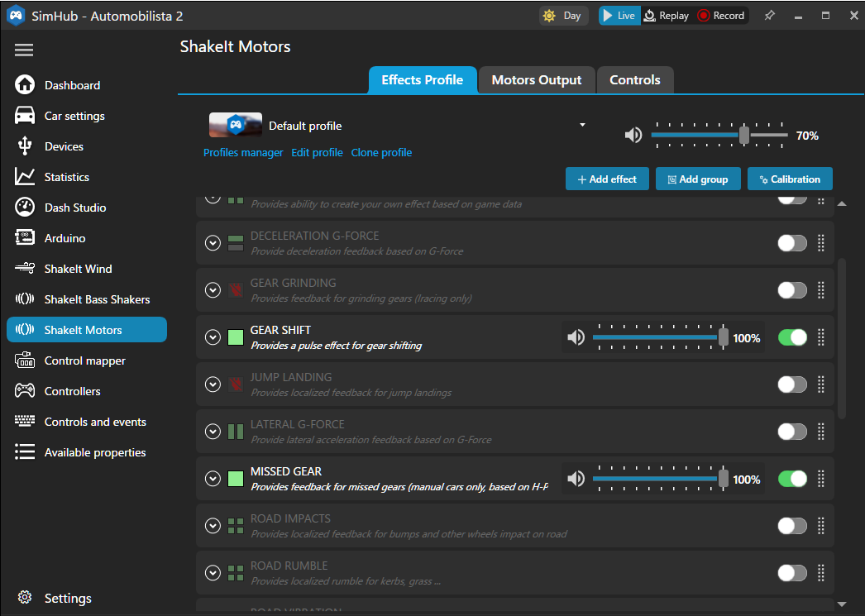
Task: Open Dash Studio in the sidebar
Action: point(87,208)
